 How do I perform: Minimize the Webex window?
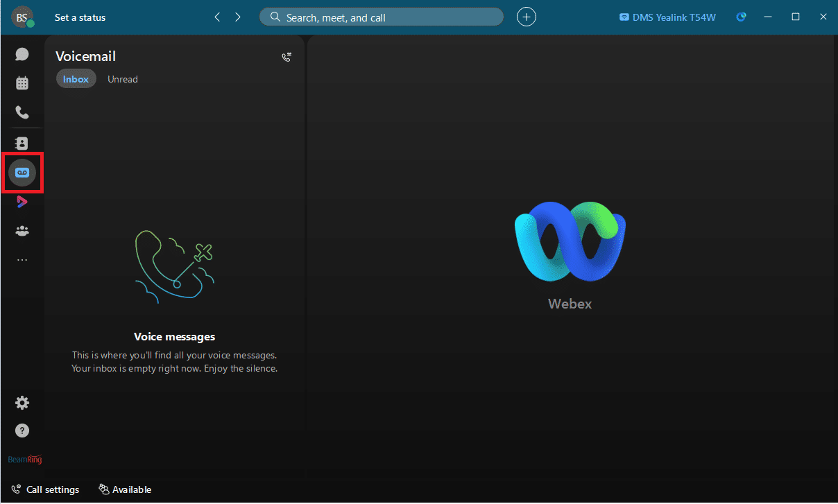coord(768,17)
